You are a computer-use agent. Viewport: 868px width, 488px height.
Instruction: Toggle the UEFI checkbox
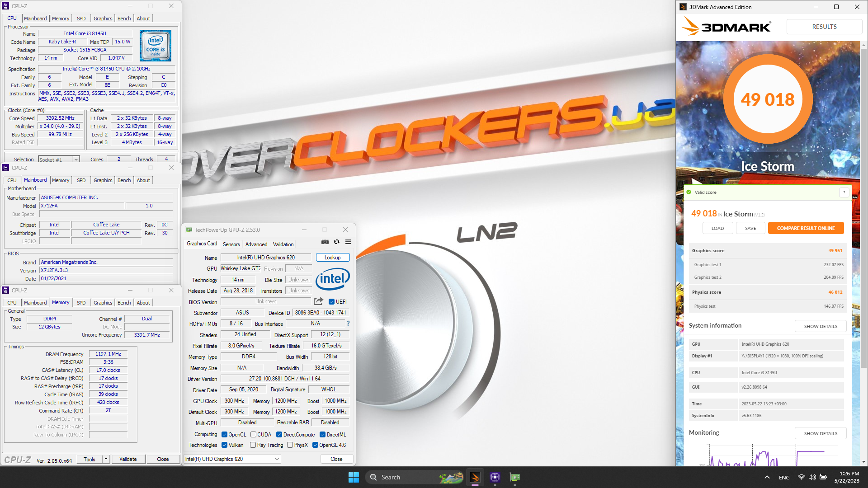331,302
